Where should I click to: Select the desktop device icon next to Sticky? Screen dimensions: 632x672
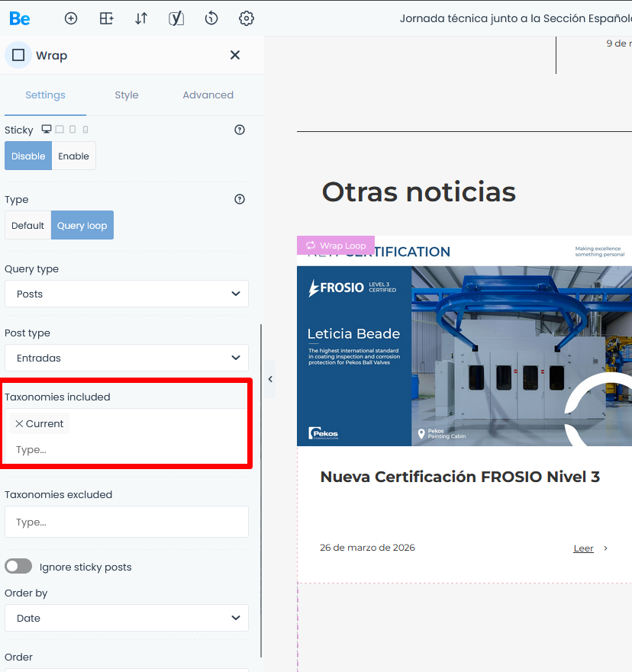(x=47, y=130)
